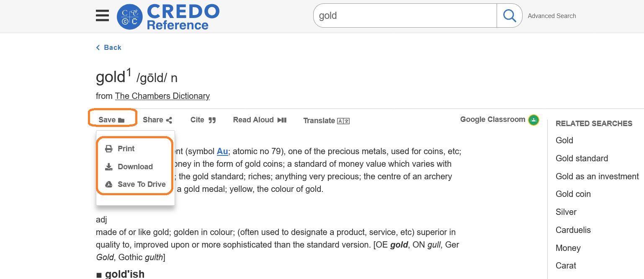
Task: Open Advanced Search
Action: click(552, 16)
